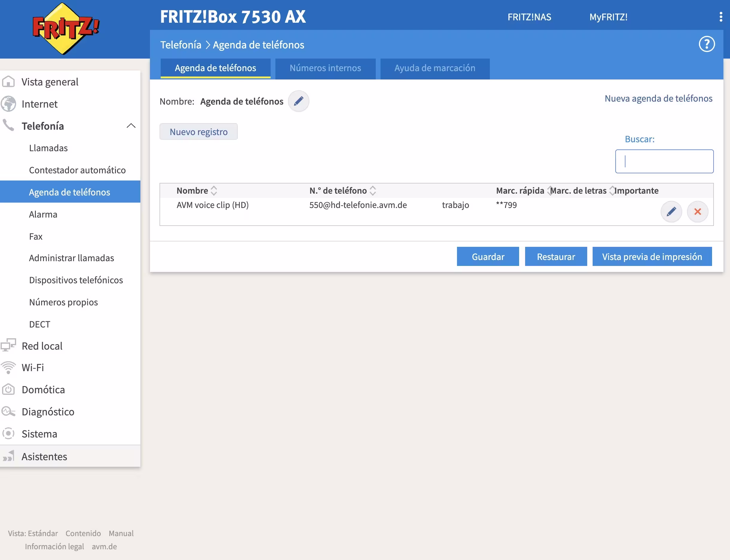Click Vista: Estándar footer link
730x560 pixels.
33,533
